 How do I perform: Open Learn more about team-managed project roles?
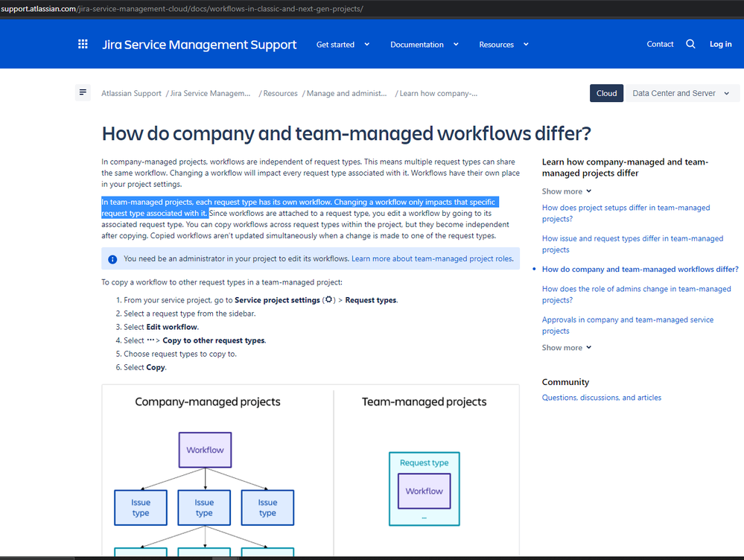click(x=432, y=258)
